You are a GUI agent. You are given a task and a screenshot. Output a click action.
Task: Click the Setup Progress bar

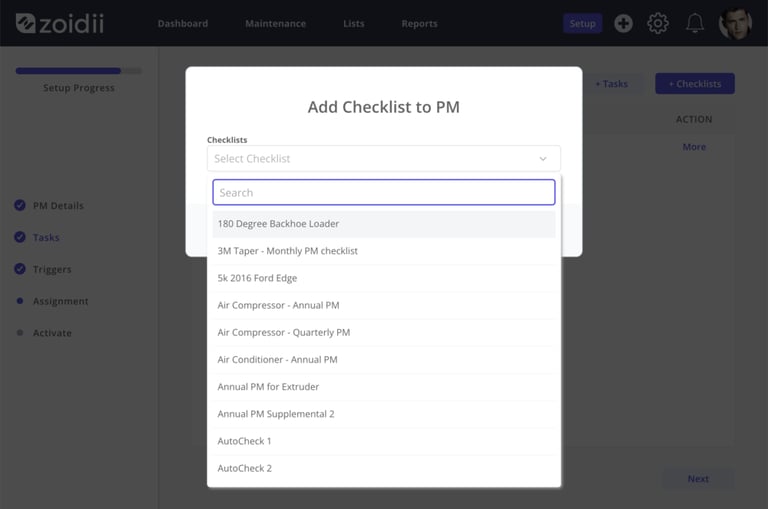(x=78, y=71)
